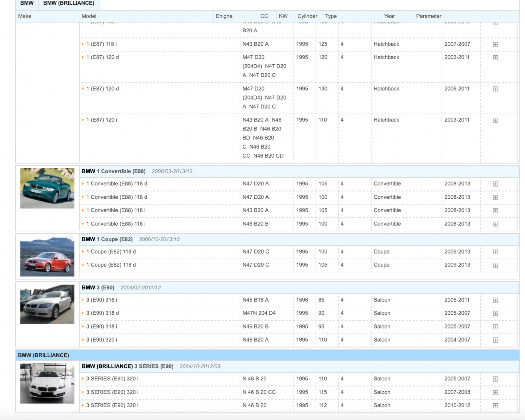Open 1 Coupe (E82) 118 d 100 kW link
Screen dimensions: 525x420
111,251
